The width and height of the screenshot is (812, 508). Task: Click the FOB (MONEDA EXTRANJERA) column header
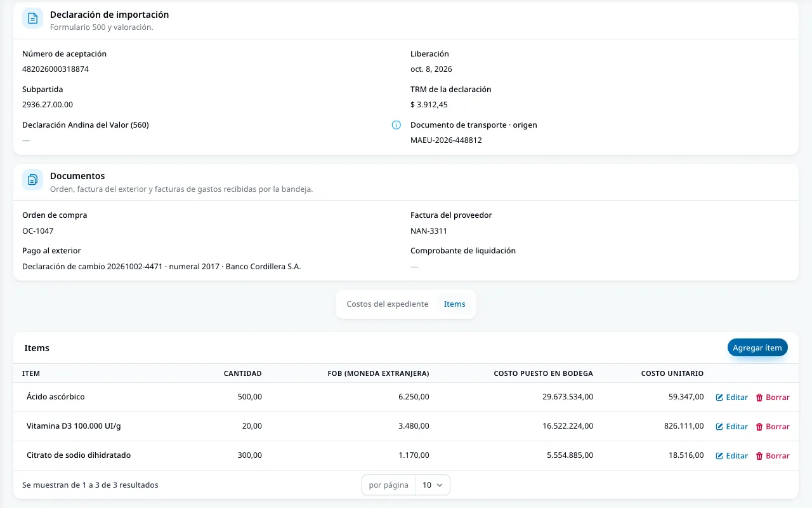click(x=378, y=373)
